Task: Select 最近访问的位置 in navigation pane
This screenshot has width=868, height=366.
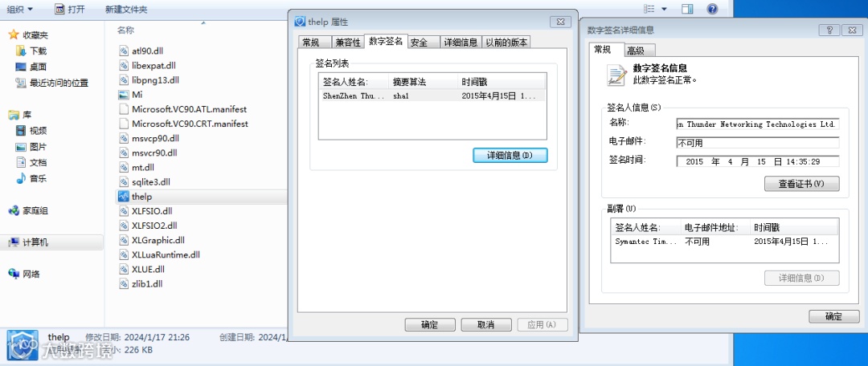Action: pyautogui.click(x=52, y=83)
